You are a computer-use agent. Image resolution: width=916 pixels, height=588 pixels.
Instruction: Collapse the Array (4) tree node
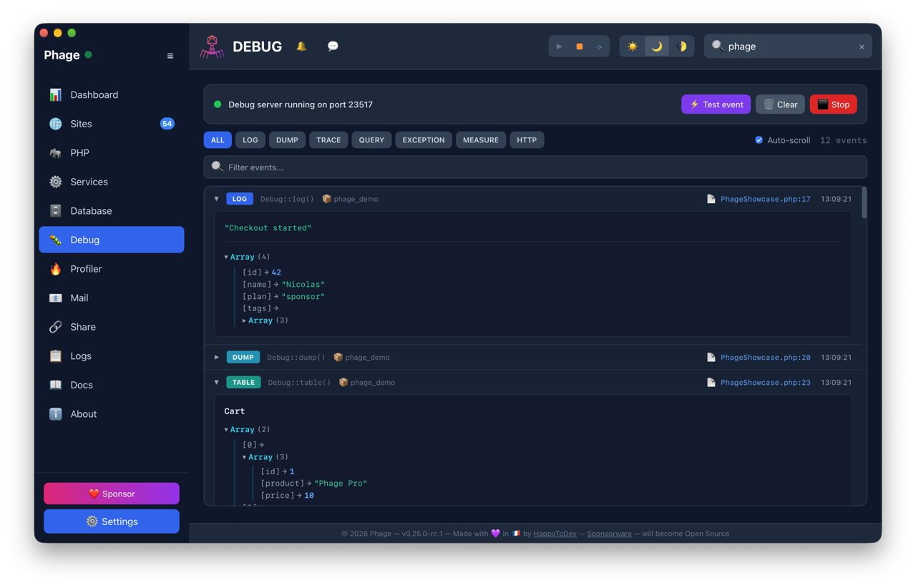click(x=226, y=257)
